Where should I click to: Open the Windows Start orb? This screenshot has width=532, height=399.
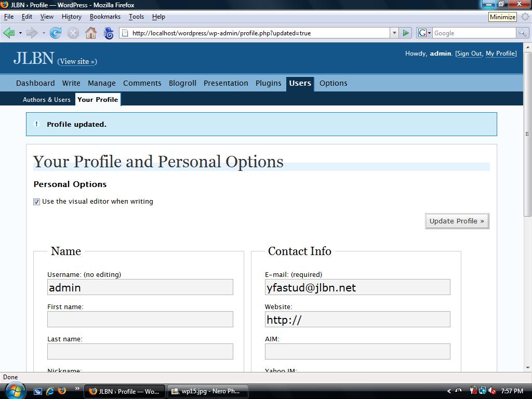14,390
